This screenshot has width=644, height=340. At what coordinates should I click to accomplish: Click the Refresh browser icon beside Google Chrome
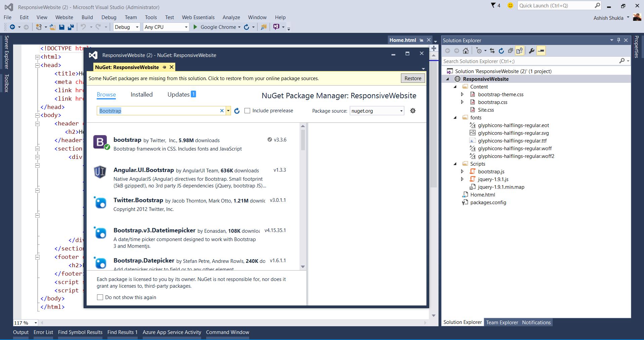pos(246,27)
